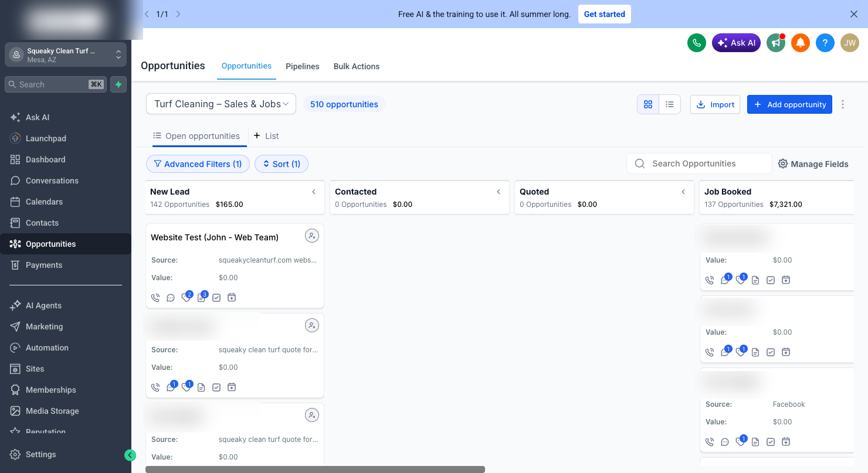The image size is (868, 473).
Task: Open Marketing in sidebar
Action: click(x=66, y=326)
